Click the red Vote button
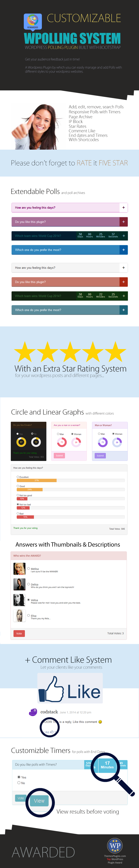 [19, 633]
